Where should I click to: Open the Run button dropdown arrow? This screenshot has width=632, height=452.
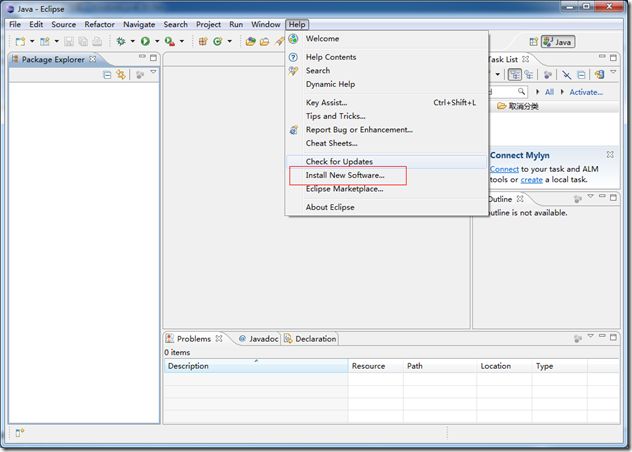click(x=157, y=41)
